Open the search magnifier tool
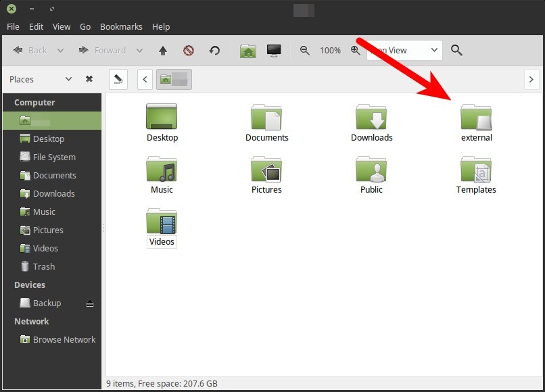The image size is (545, 392). tap(456, 51)
